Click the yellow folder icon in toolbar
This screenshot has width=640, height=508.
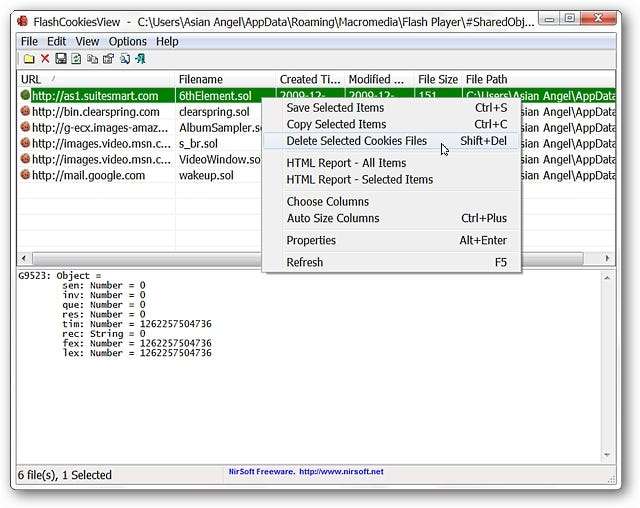tap(29, 59)
